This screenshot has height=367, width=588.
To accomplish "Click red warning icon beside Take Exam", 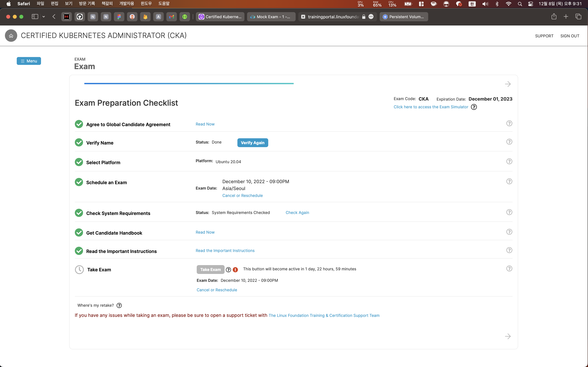I will 235,270.
